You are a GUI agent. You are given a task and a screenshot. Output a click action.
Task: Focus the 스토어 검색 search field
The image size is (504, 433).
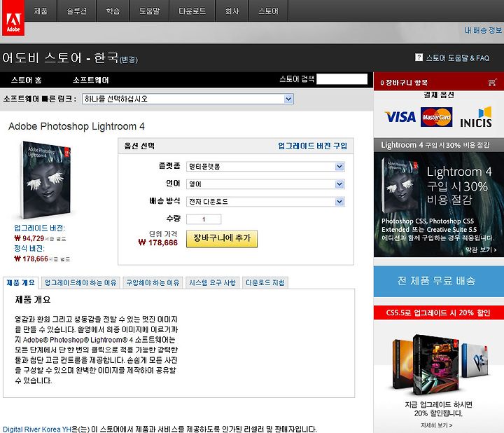[x=342, y=78]
